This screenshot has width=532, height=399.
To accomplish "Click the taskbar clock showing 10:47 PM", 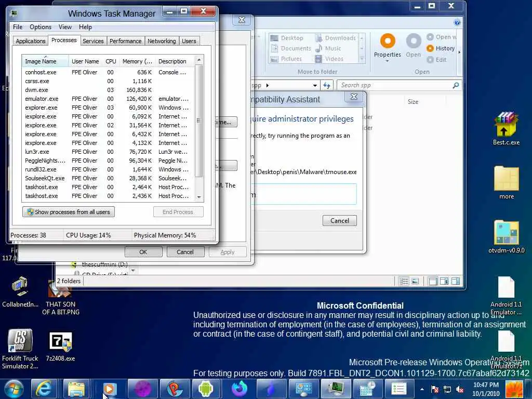I will (x=486, y=389).
